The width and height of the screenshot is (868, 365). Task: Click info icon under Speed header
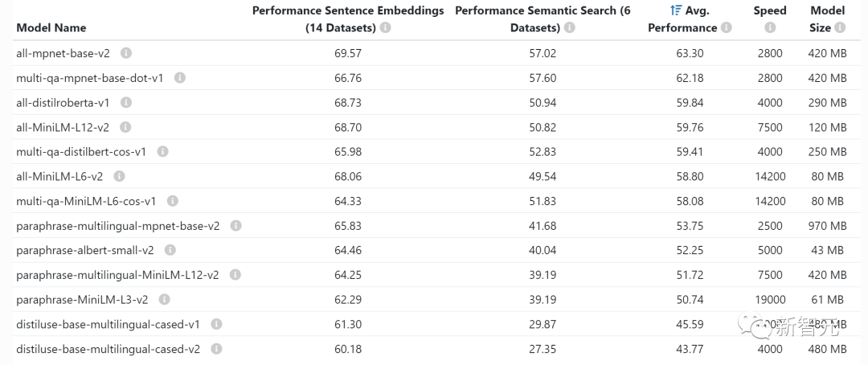pyautogui.click(x=770, y=27)
